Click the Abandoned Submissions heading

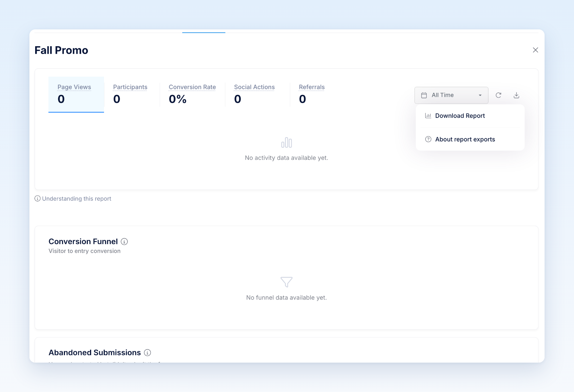click(x=95, y=353)
